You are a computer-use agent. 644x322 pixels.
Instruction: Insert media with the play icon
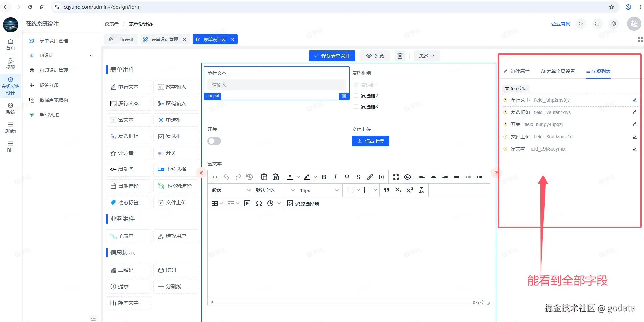tap(247, 203)
